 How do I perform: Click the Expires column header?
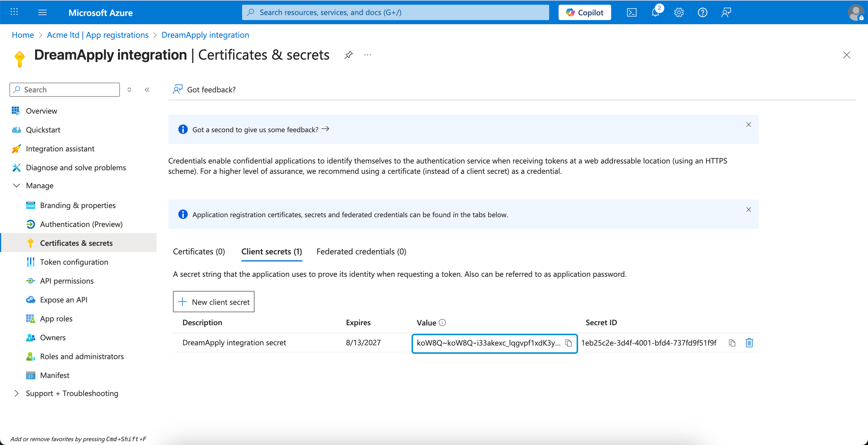point(358,323)
